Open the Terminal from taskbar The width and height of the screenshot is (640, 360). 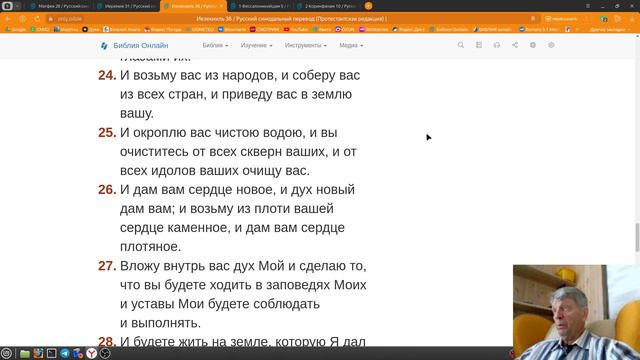pos(51,353)
